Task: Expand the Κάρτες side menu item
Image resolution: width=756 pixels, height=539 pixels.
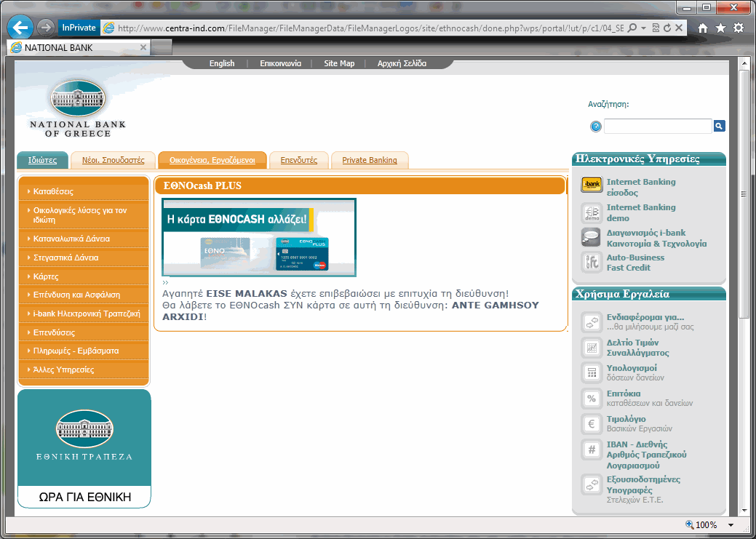Action: click(x=84, y=276)
